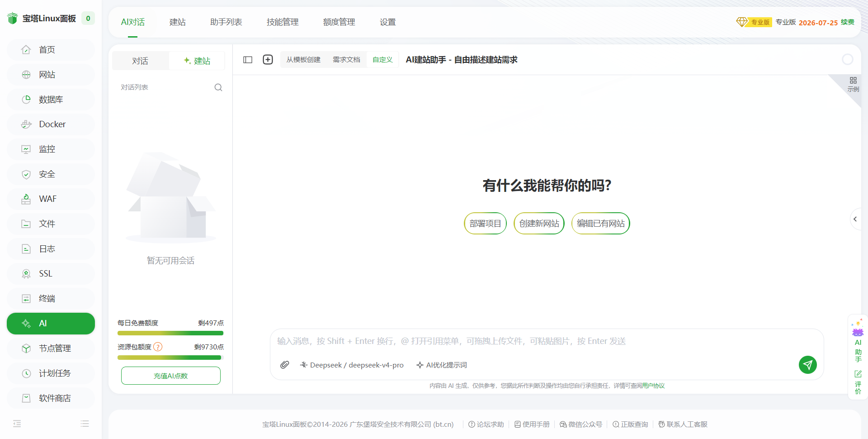The width and height of the screenshot is (868, 439).
Task: Open the 监控 monitoring page
Action: 51,149
